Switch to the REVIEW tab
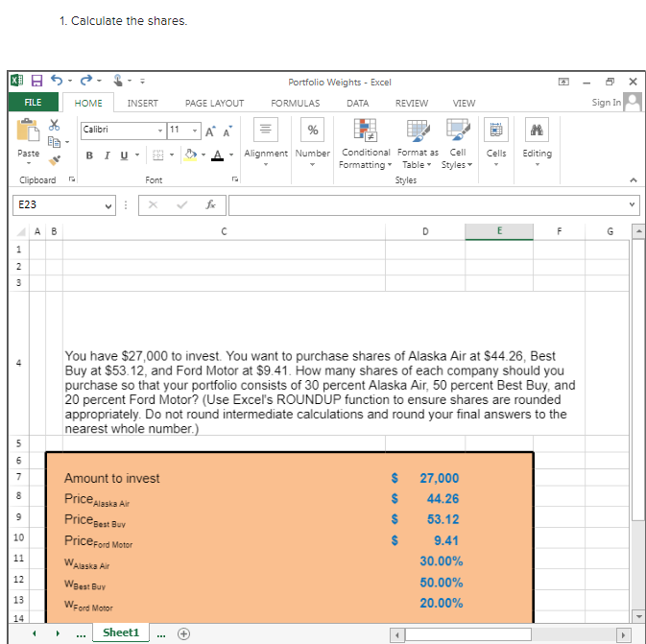This screenshot has height=644, width=646. (x=412, y=103)
